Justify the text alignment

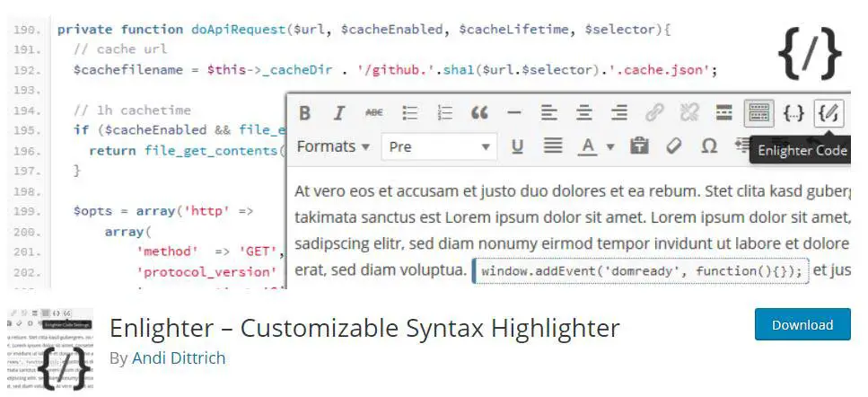coord(552,146)
